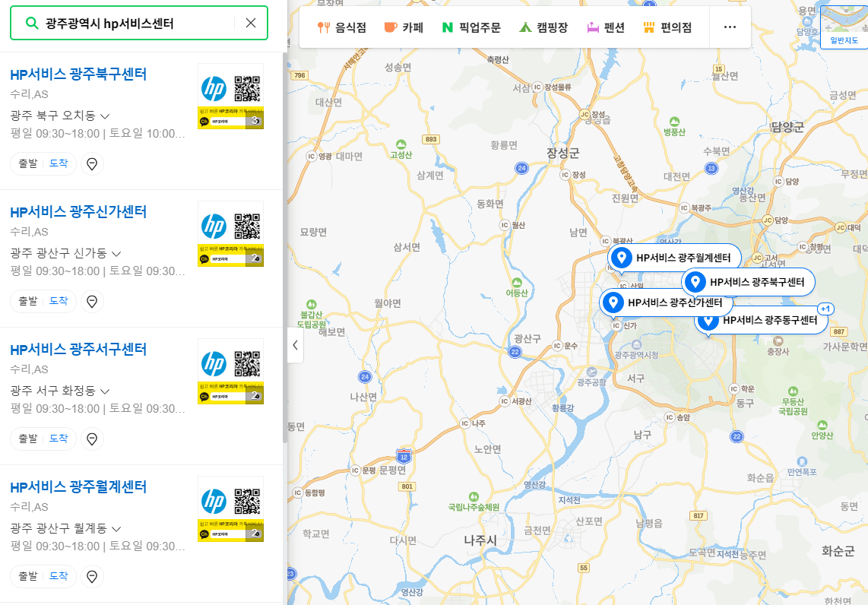Screen dimensions: 868x605
Task: Select the 픽업주문 pickup order category
Action: [471, 27]
